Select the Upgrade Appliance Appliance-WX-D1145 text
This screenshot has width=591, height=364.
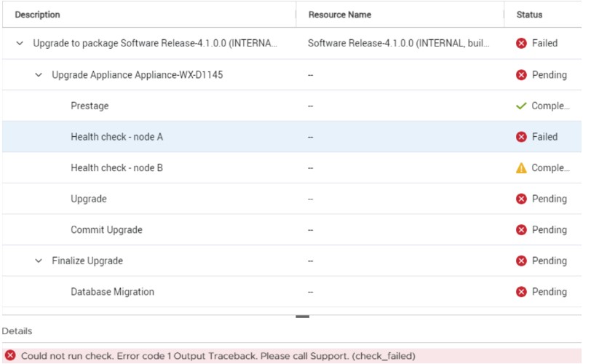137,75
